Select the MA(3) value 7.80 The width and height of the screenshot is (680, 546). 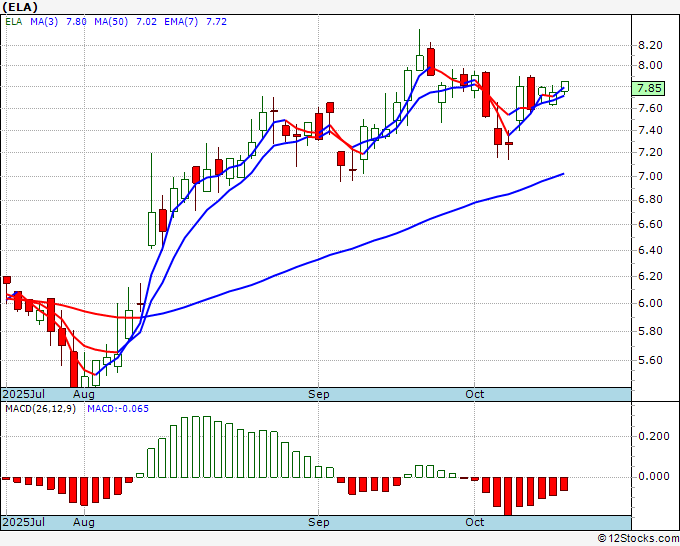tap(76, 22)
